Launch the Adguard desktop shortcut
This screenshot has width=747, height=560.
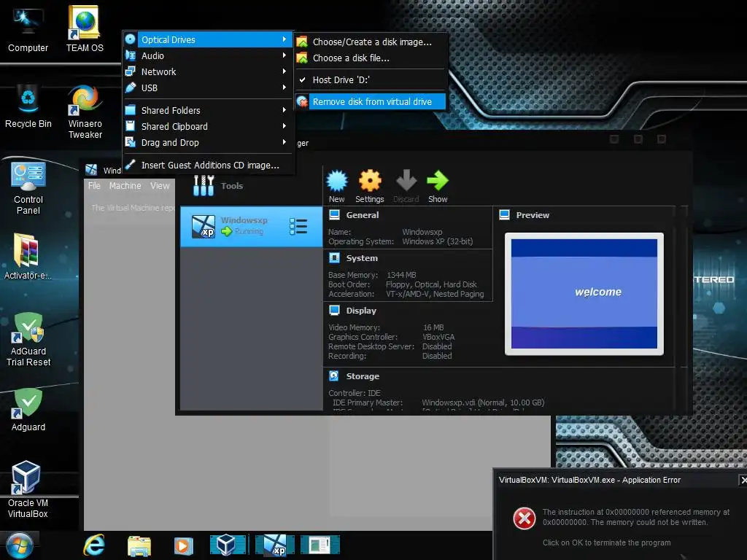pyautogui.click(x=28, y=410)
